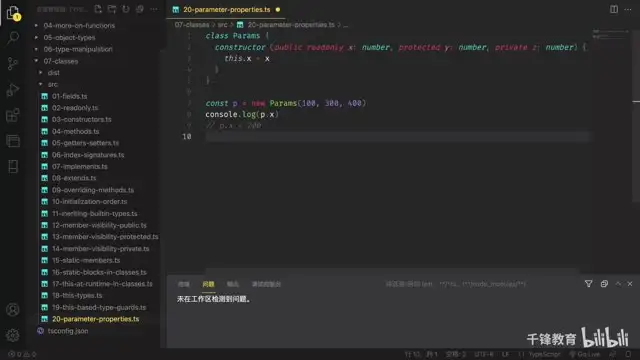The image size is (640, 360).
Task: Click the unsaved dot on the editor tab
Action: point(278,9)
